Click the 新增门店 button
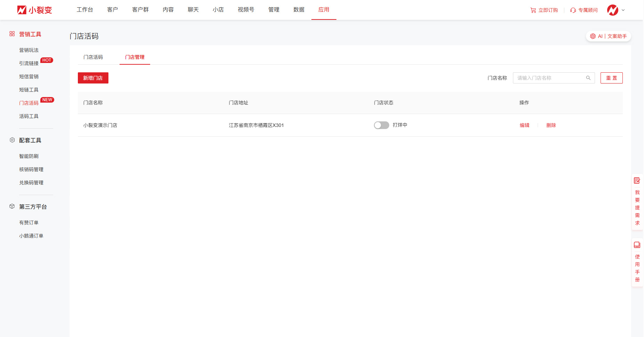This screenshot has height=337, width=644. pyautogui.click(x=93, y=78)
